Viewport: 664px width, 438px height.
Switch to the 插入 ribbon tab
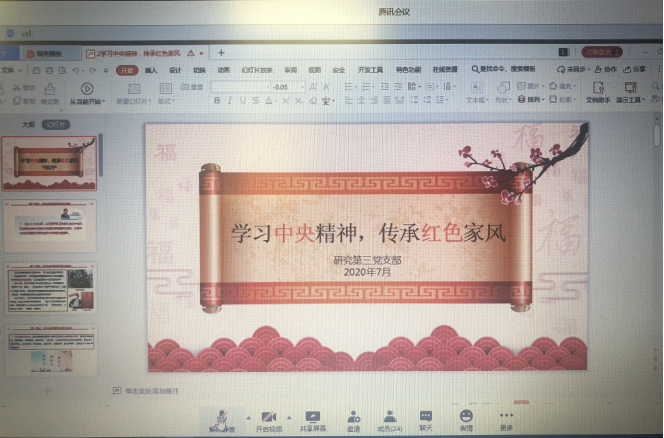tap(151, 70)
